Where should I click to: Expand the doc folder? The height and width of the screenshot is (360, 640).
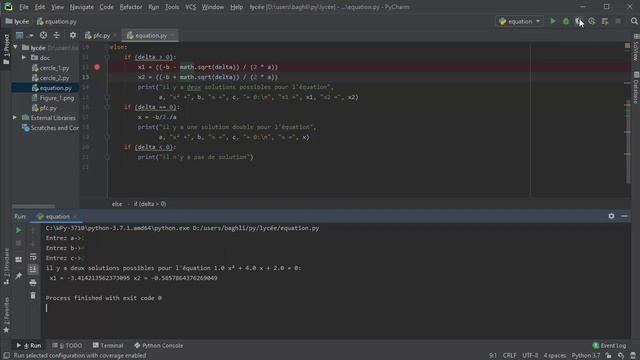click(24, 58)
